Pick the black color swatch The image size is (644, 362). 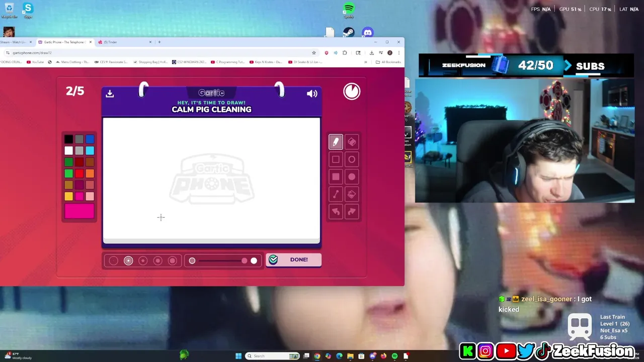coord(68,139)
